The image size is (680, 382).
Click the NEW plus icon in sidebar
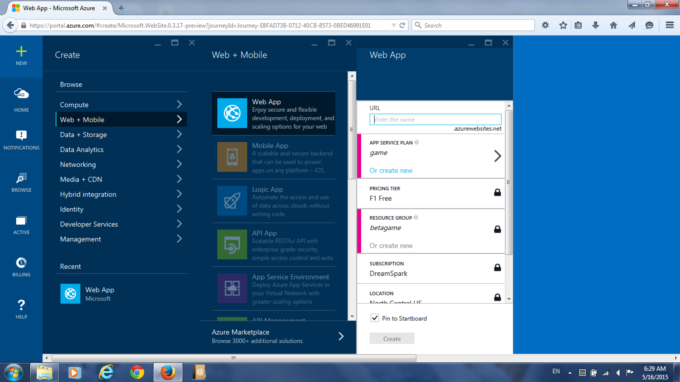[x=21, y=52]
